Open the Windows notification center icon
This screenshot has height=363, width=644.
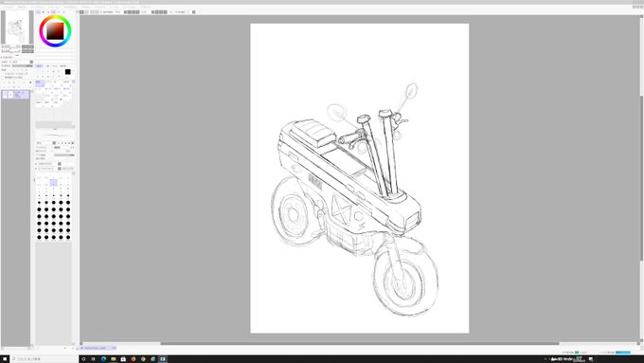coord(591,359)
